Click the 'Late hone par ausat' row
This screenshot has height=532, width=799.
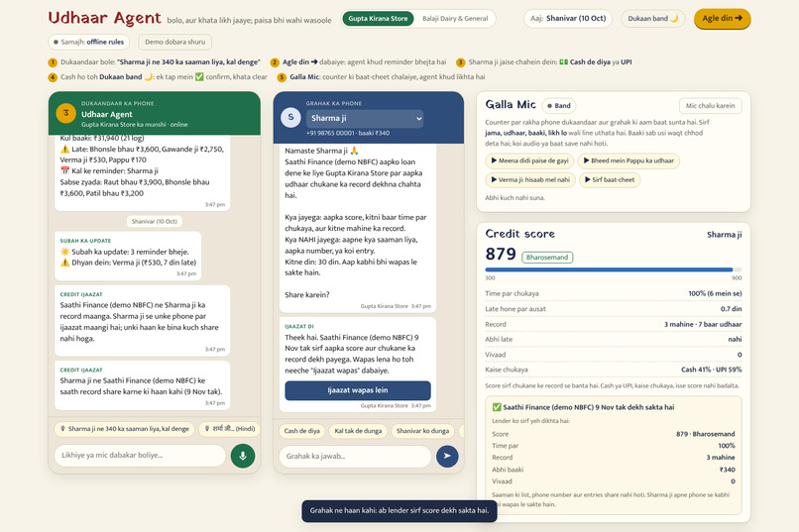tap(614, 308)
